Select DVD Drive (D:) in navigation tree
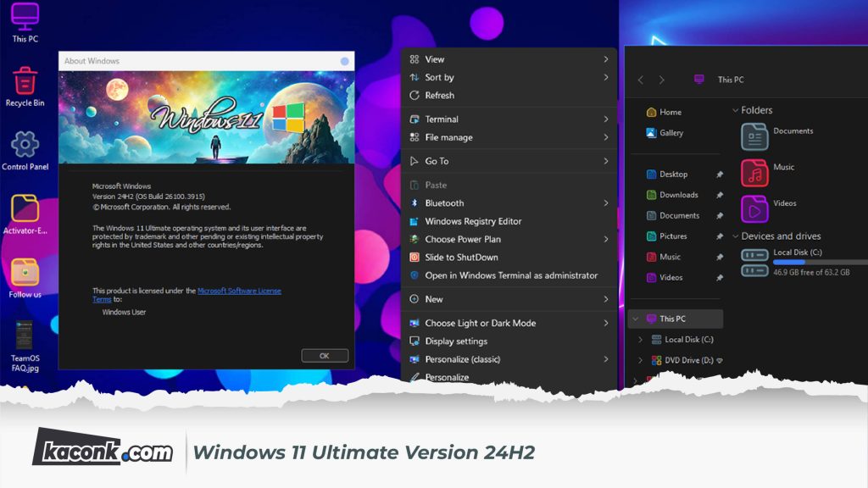Image resolution: width=868 pixels, height=488 pixels. point(688,360)
